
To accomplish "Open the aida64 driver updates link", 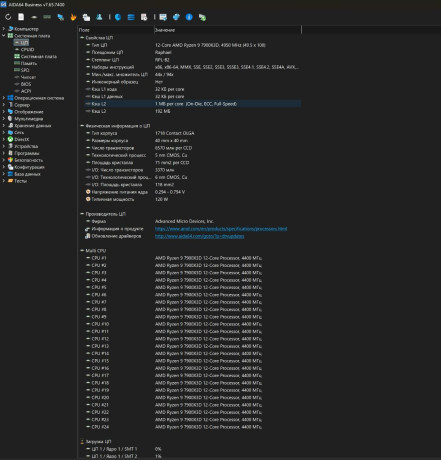I will [x=199, y=236].
